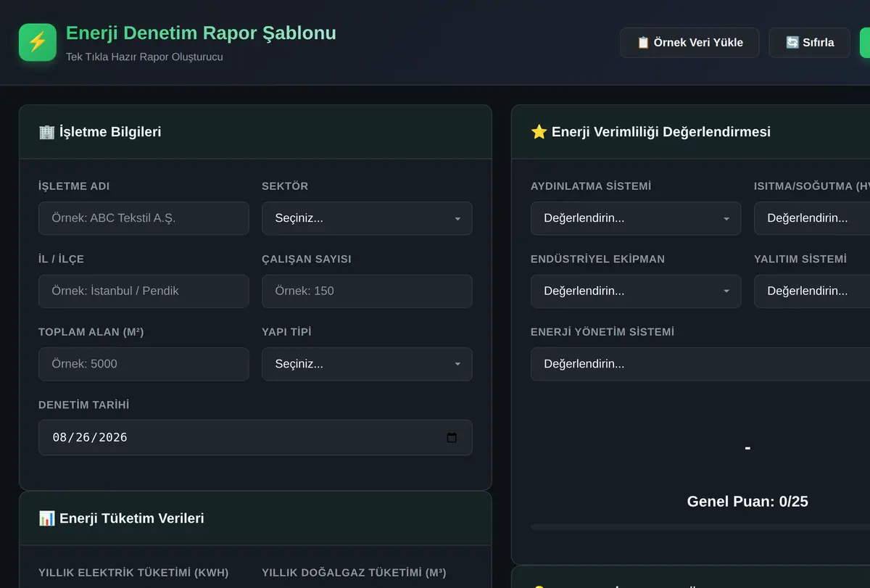The image size is (870, 588).
Task: Reset the form using the Sıfırla button
Action: click(810, 43)
